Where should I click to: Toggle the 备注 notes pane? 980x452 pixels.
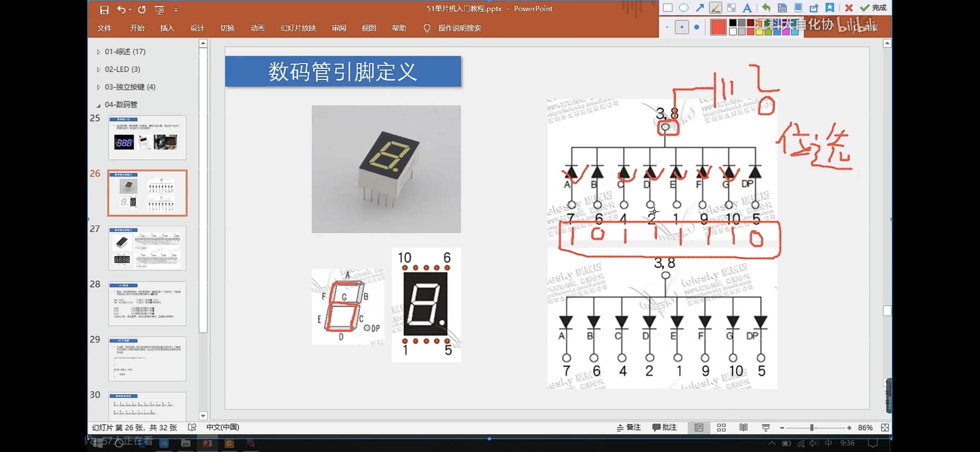629,427
